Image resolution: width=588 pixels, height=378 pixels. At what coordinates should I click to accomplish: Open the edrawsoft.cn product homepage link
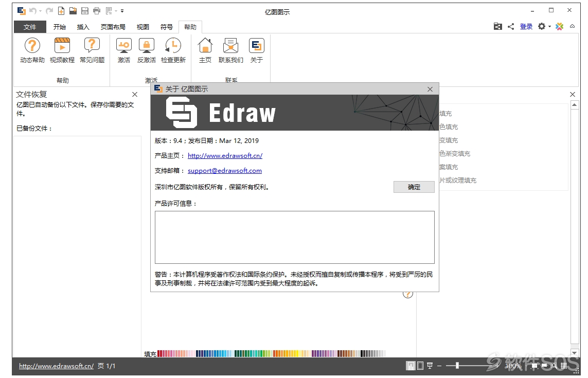coord(225,156)
